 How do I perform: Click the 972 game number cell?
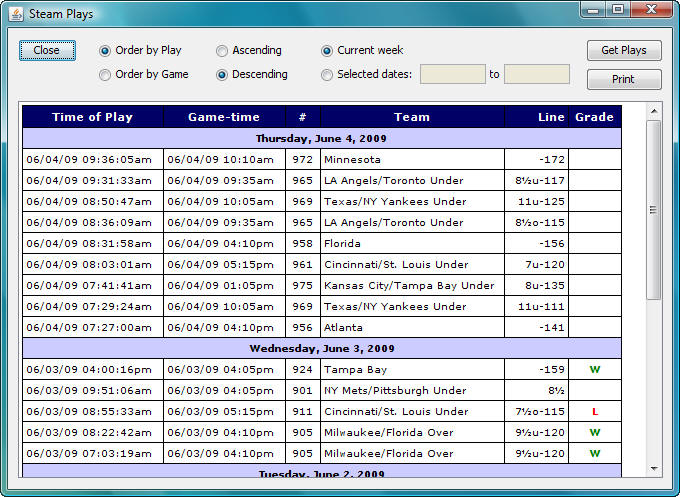click(303, 159)
